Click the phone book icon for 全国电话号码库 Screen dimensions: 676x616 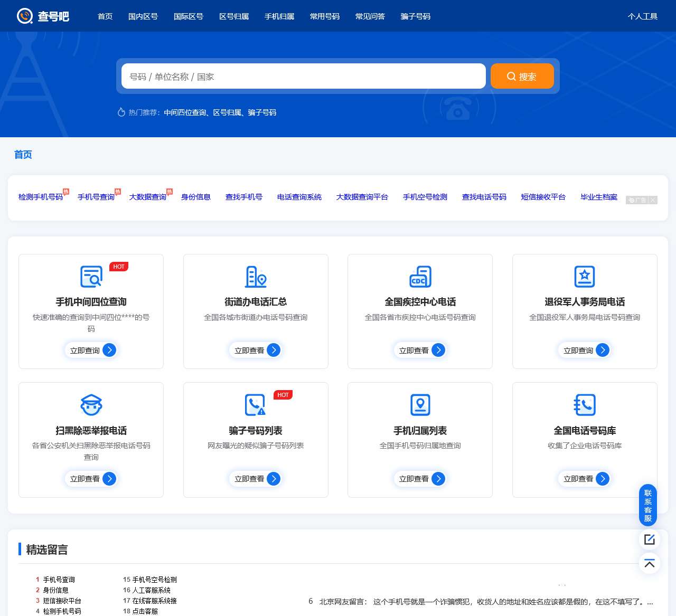[585, 404]
